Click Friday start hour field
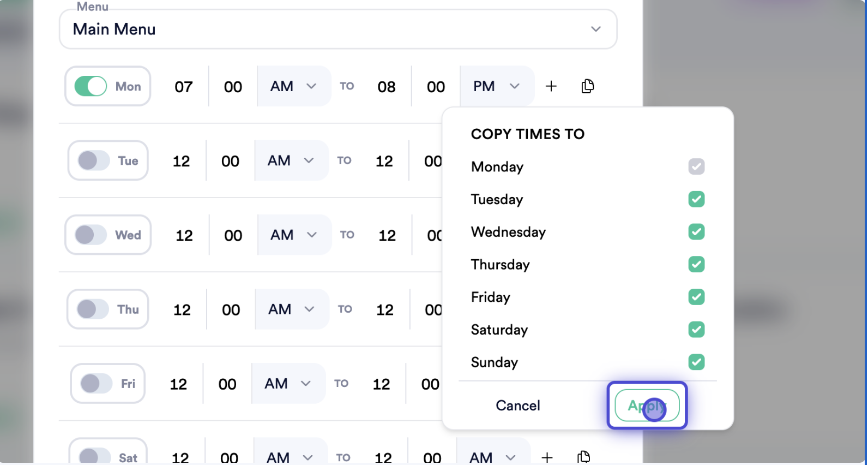868x465 pixels. [178, 384]
